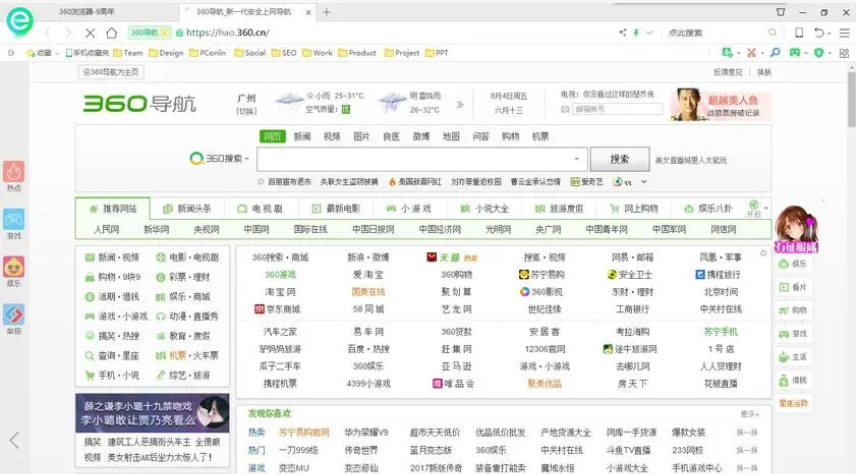Screen dimensions: 856x474
Task: Expand the search input suggestions arrow
Action: click(x=576, y=159)
